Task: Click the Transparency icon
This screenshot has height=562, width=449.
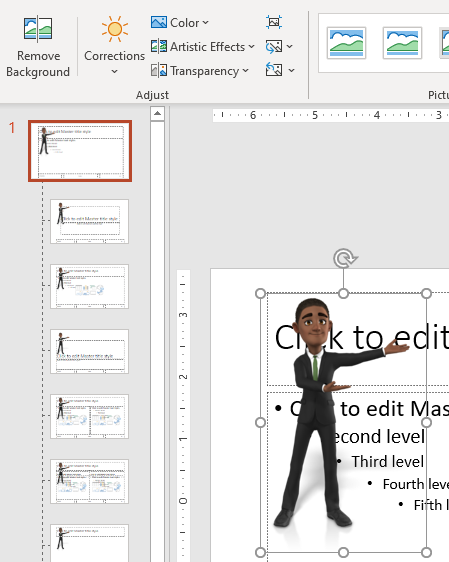Action: [x=159, y=70]
